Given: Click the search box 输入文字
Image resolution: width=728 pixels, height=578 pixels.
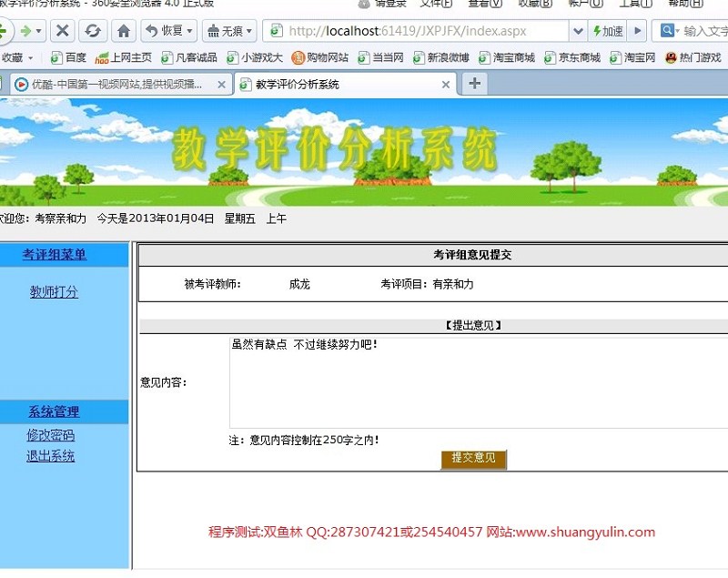Looking at the screenshot, I should click(704, 31).
